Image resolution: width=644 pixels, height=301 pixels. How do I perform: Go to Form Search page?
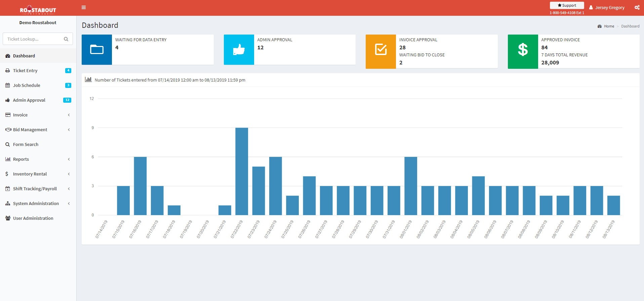(x=38, y=144)
